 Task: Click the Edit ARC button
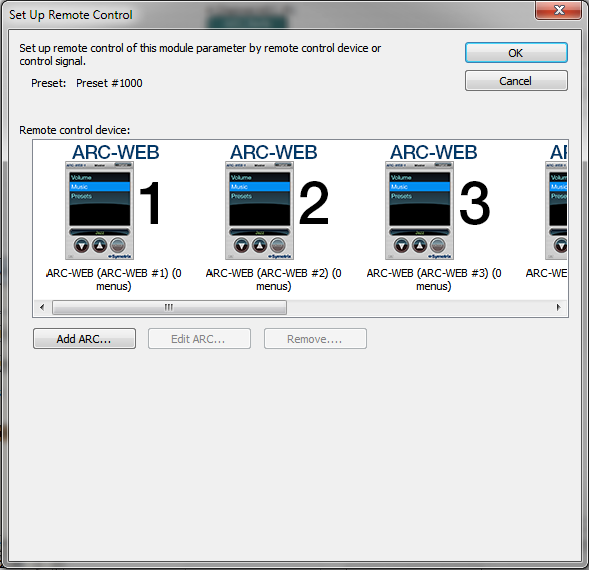tap(199, 339)
